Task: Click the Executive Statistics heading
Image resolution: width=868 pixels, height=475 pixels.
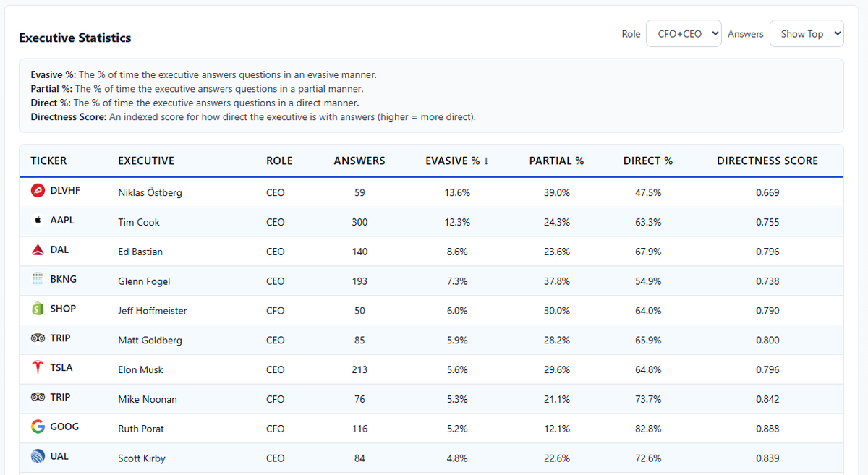Action: (75, 38)
